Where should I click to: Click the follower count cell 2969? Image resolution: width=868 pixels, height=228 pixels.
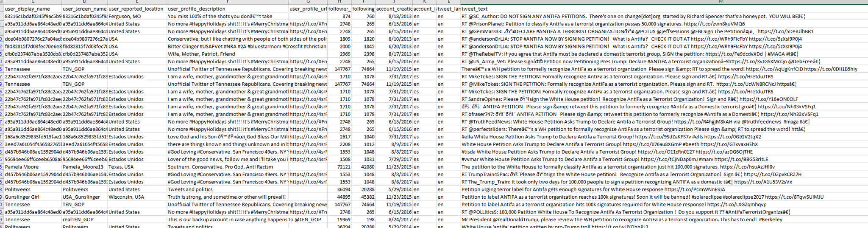(x=339, y=54)
